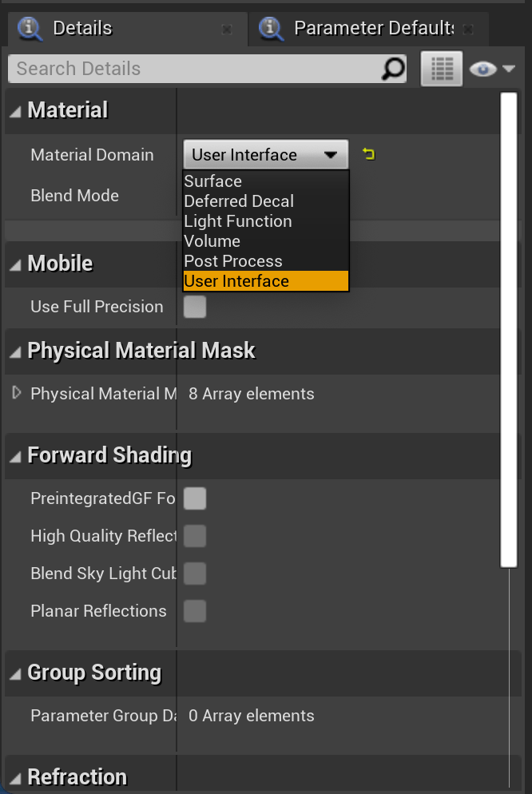Open the property matrix view icon
This screenshot has height=794, width=532.
tap(441, 69)
